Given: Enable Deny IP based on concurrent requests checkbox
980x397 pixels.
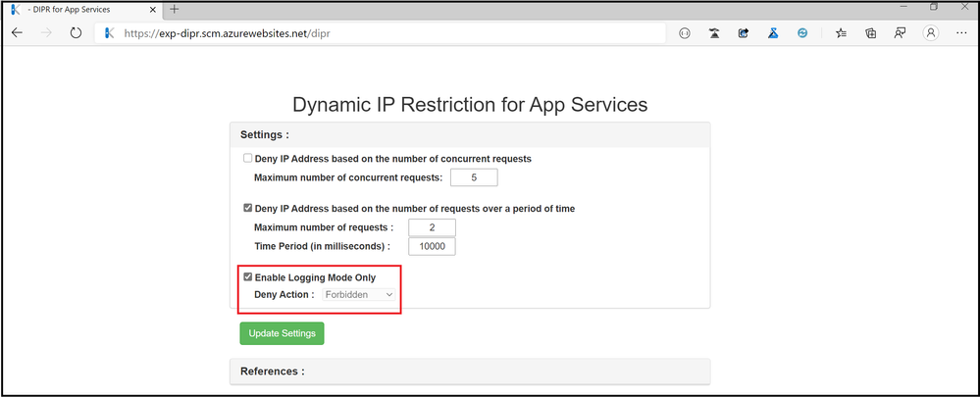Looking at the screenshot, I should click(247, 159).
